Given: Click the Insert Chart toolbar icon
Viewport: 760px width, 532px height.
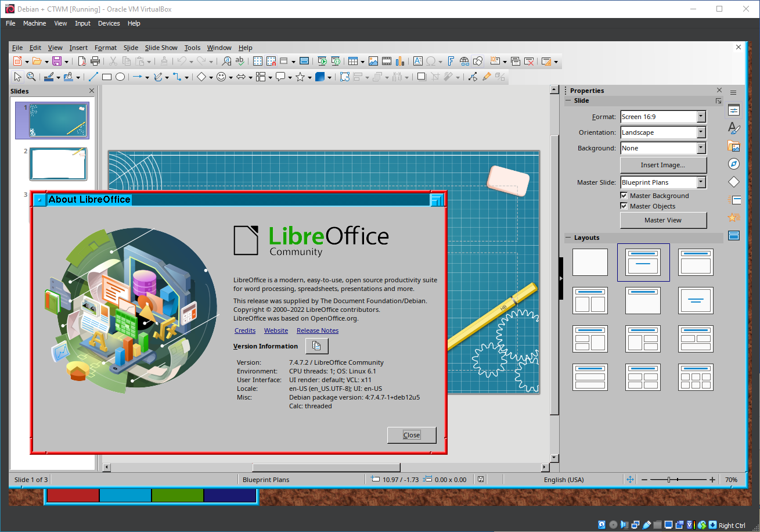Looking at the screenshot, I should 399,61.
